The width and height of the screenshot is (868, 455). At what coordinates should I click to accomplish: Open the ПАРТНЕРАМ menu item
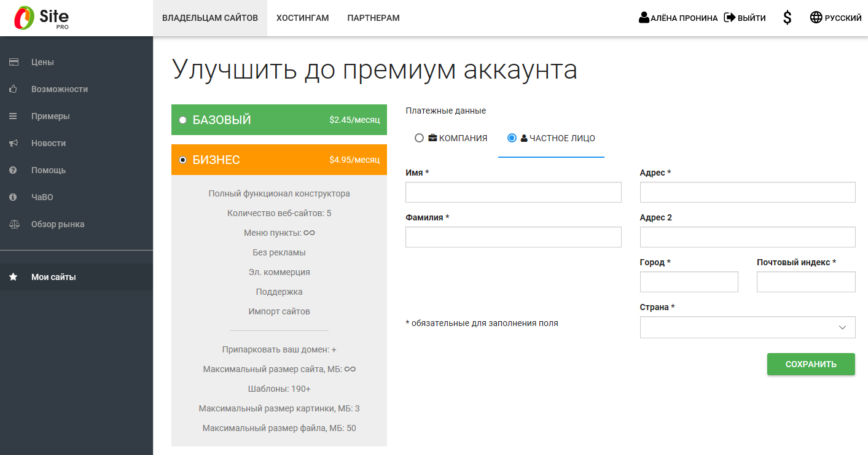coord(372,18)
